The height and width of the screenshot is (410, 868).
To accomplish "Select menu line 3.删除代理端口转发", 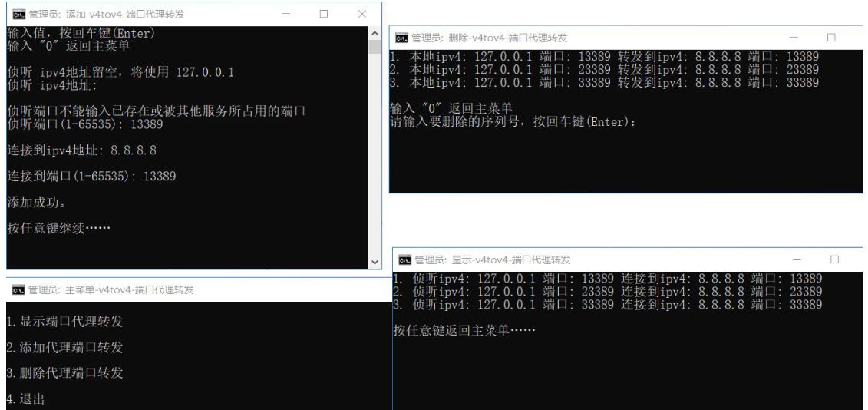I will [x=64, y=373].
